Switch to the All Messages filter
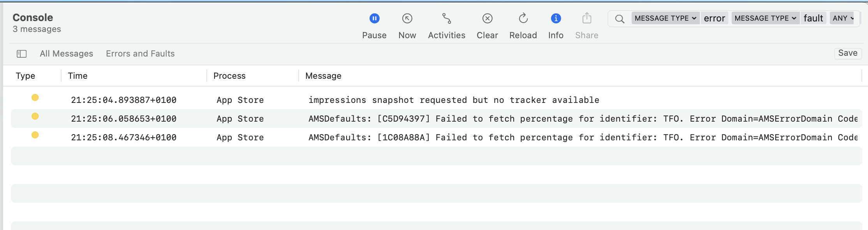The height and width of the screenshot is (230, 868). point(66,54)
